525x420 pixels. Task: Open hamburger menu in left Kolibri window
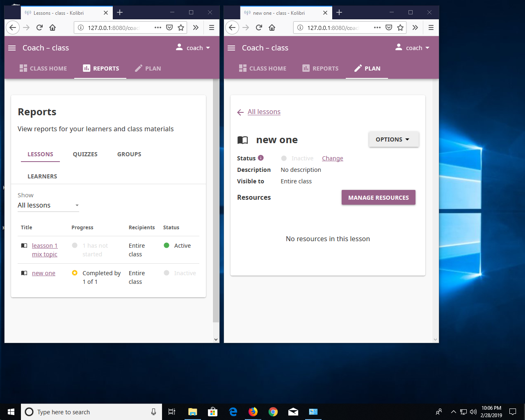[x=12, y=48]
